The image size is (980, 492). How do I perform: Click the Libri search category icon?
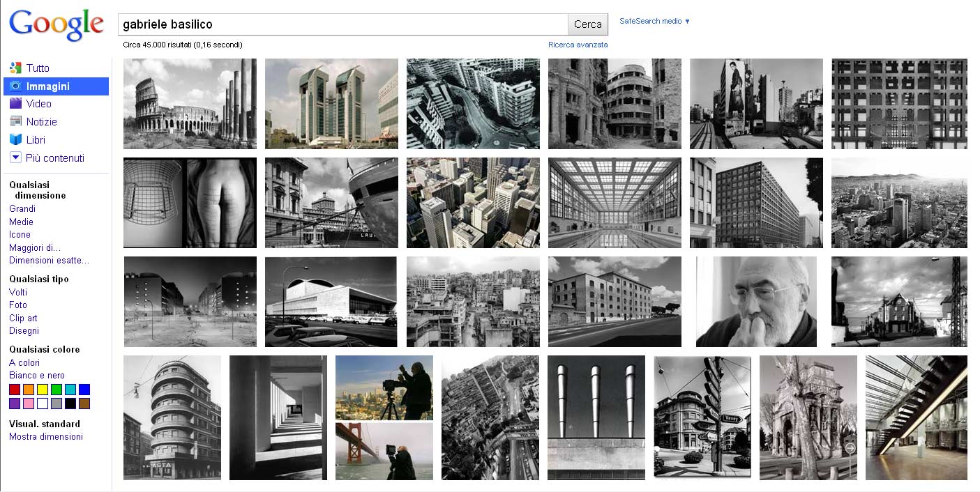15,139
